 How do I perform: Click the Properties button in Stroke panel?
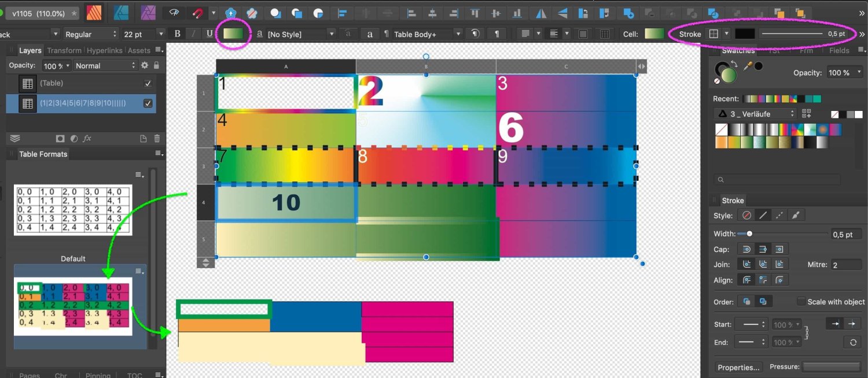(x=738, y=367)
